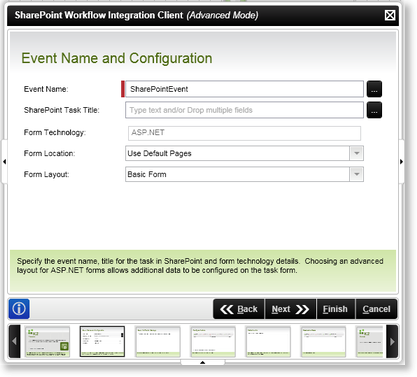Viewport: 417px width, 377px height.
Task: Click the blue information help icon
Action: pyautogui.click(x=19, y=309)
